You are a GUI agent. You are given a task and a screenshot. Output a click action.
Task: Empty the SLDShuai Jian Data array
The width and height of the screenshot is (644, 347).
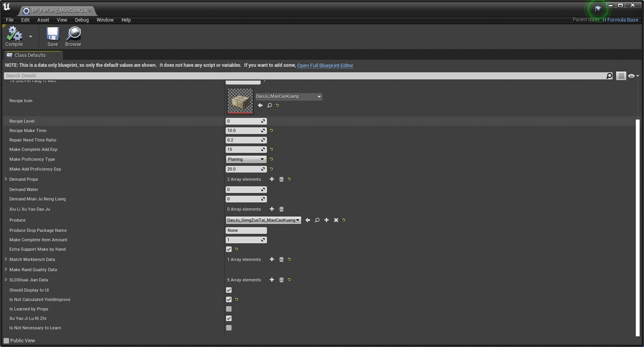(x=282, y=280)
